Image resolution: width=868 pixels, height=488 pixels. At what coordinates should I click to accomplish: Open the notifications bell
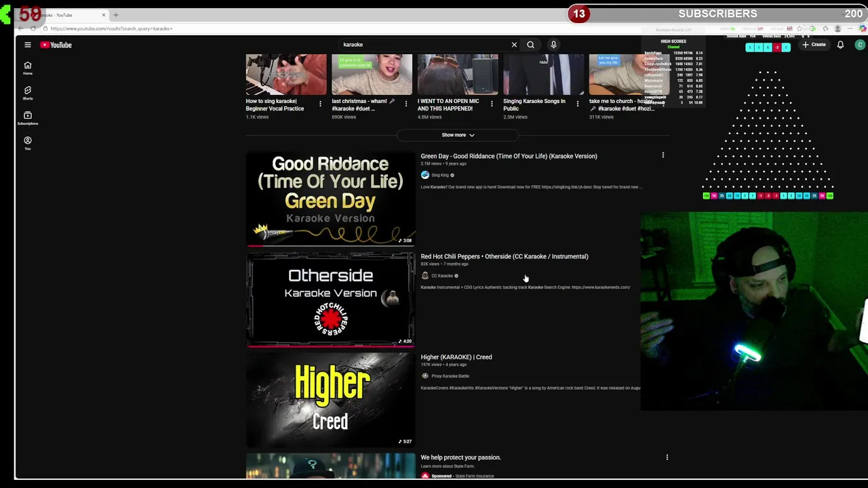[x=840, y=45]
